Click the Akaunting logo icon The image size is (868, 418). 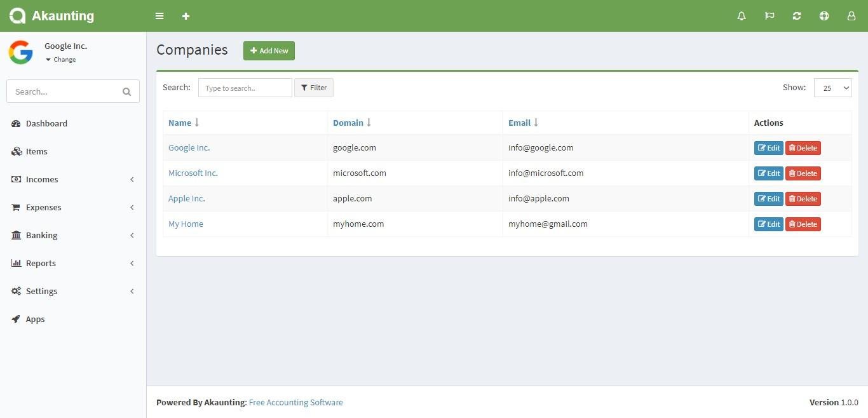click(17, 15)
